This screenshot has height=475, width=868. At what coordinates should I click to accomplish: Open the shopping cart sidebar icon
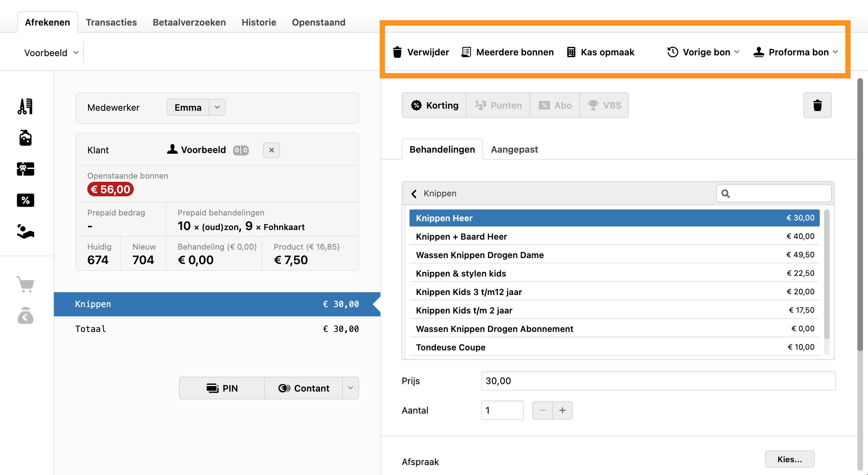point(25,284)
